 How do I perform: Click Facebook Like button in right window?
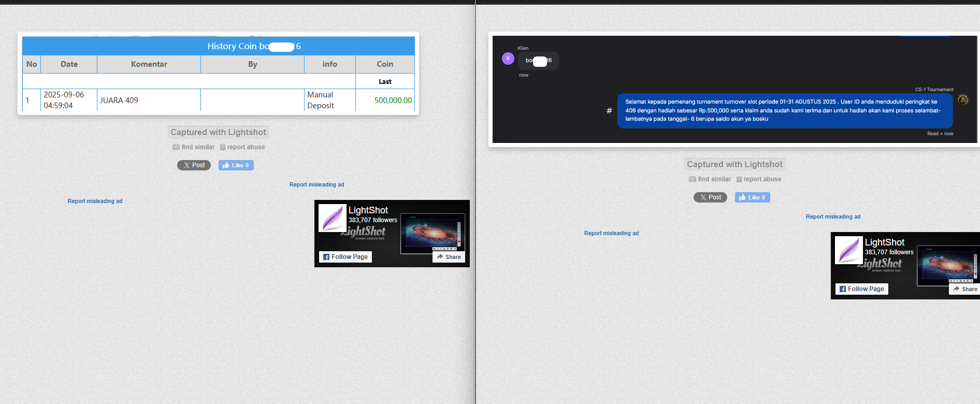(x=752, y=197)
